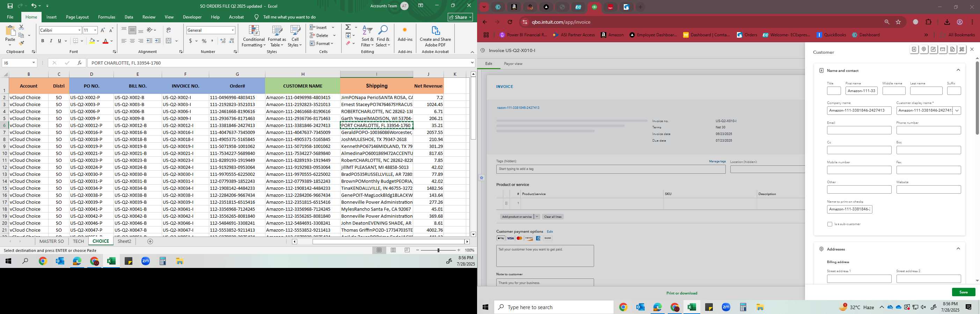The image size is (980, 314).
Task: Click the Wrap Text icon
Action: click(168, 30)
